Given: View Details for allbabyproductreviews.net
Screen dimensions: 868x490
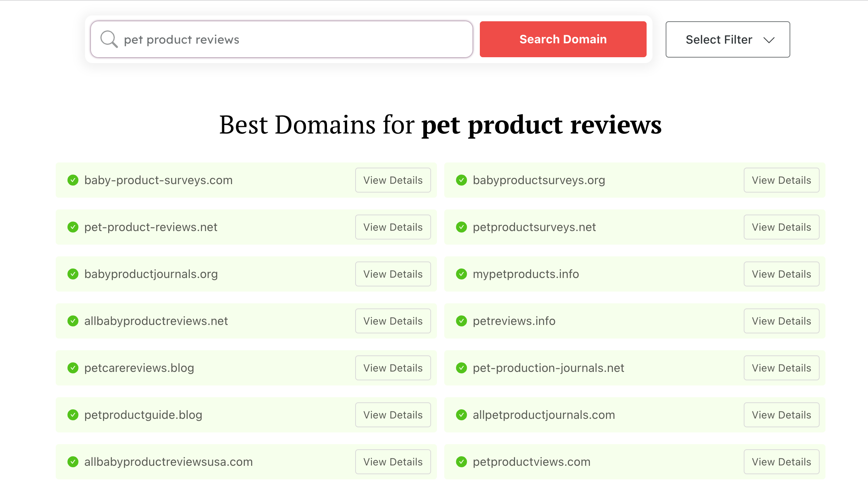Looking at the screenshot, I should click(393, 321).
